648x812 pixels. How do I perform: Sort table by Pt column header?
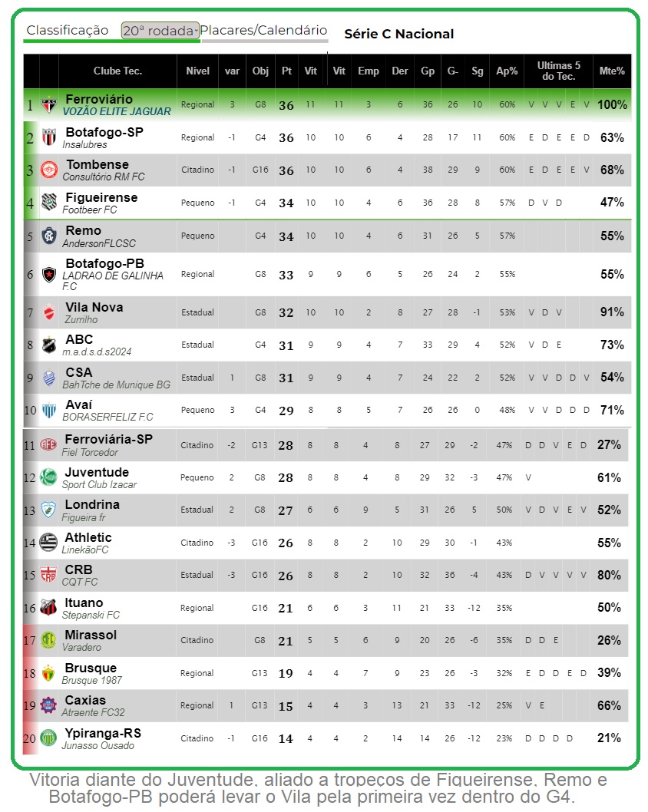tap(286, 71)
